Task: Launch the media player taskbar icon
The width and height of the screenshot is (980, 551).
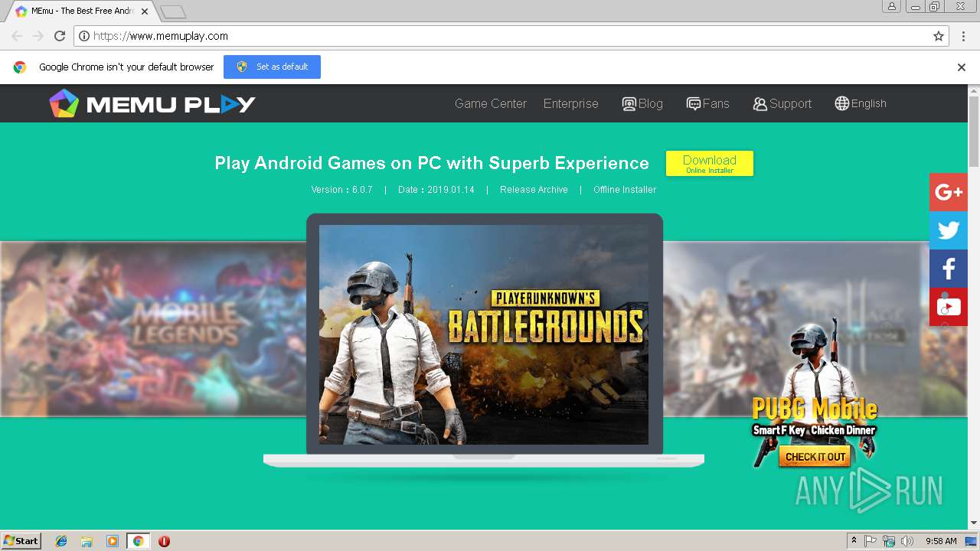Action: (113, 541)
